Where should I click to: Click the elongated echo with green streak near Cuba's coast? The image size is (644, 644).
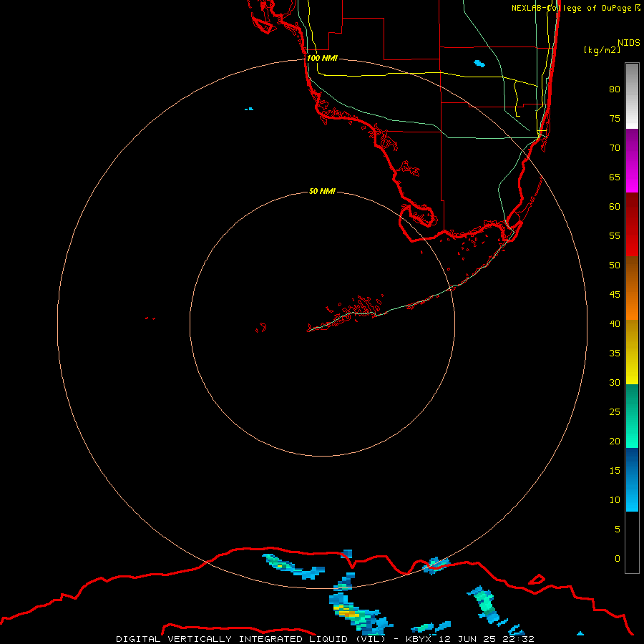coord(293,567)
